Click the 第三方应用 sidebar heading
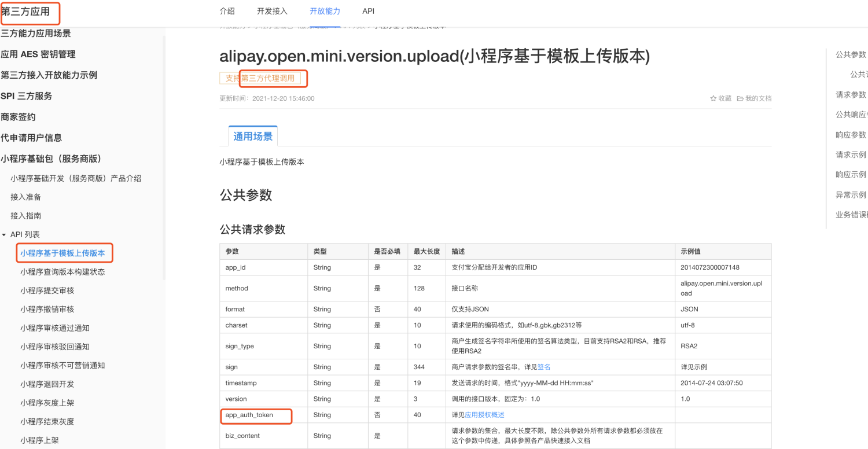Screen dimensions: 868x449 coord(25,11)
